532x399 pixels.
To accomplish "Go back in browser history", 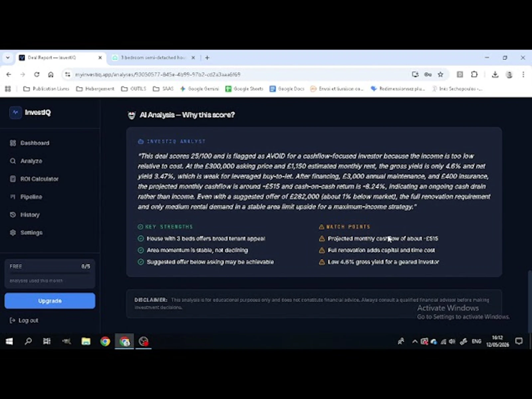I will click(9, 74).
